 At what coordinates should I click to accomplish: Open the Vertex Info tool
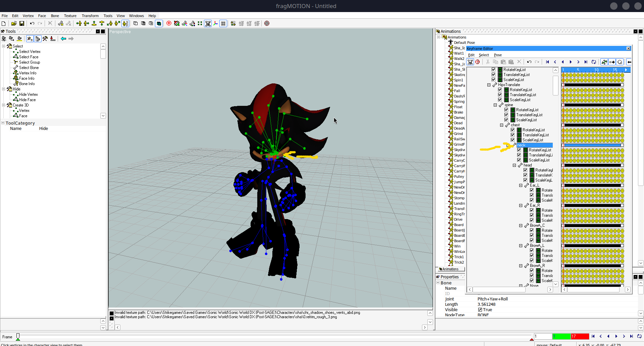click(27, 73)
